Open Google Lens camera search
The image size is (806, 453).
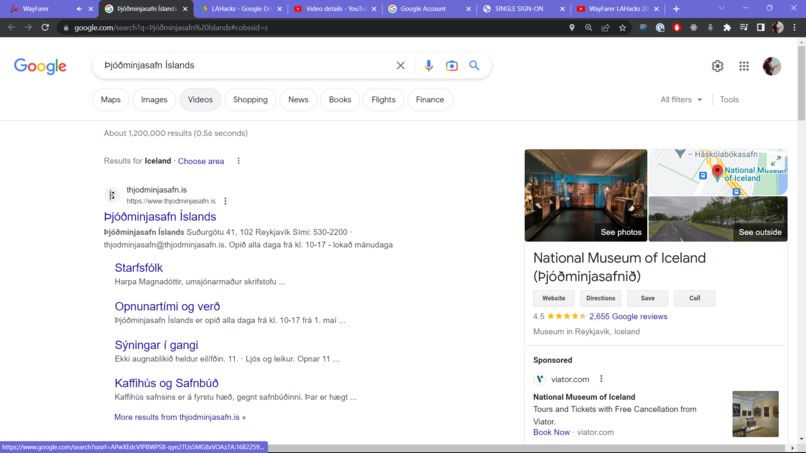pyautogui.click(x=451, y=65)
